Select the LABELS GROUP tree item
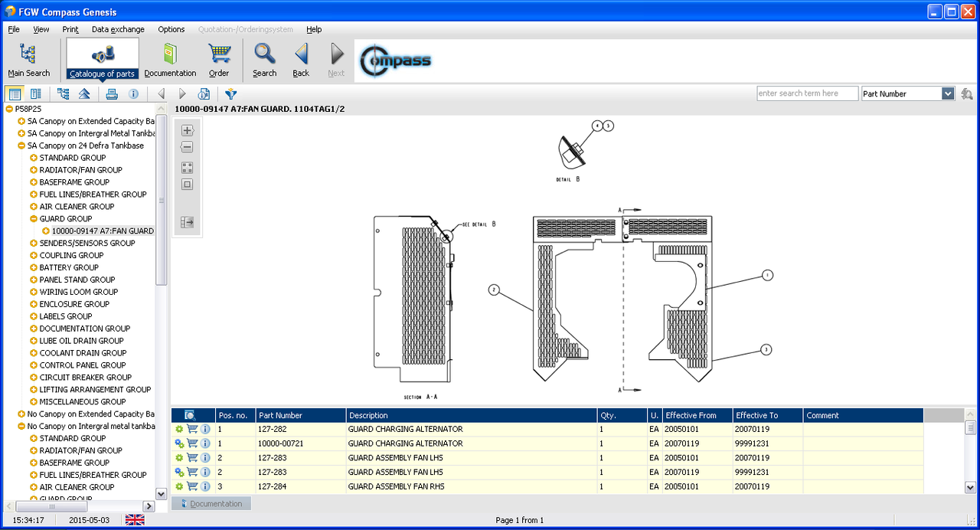980x530 pixels. 66,316
